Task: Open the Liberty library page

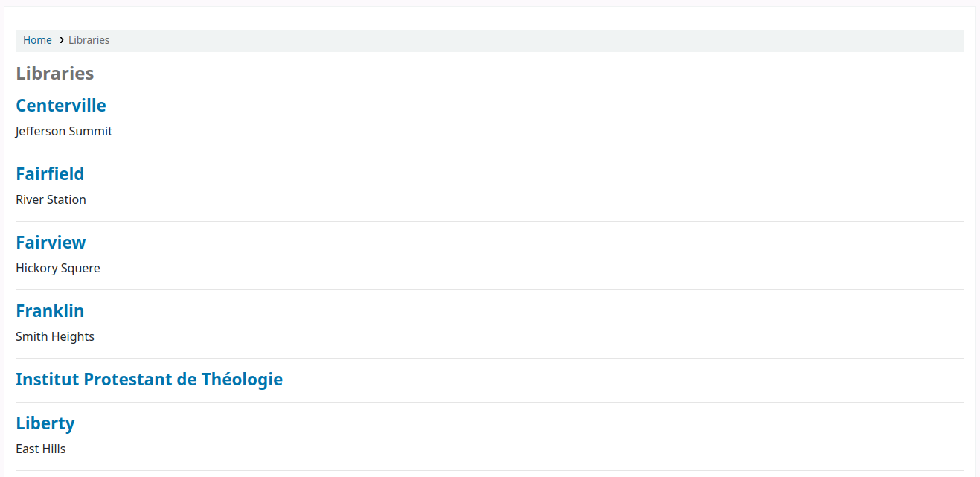Action: tap(45, 423)
